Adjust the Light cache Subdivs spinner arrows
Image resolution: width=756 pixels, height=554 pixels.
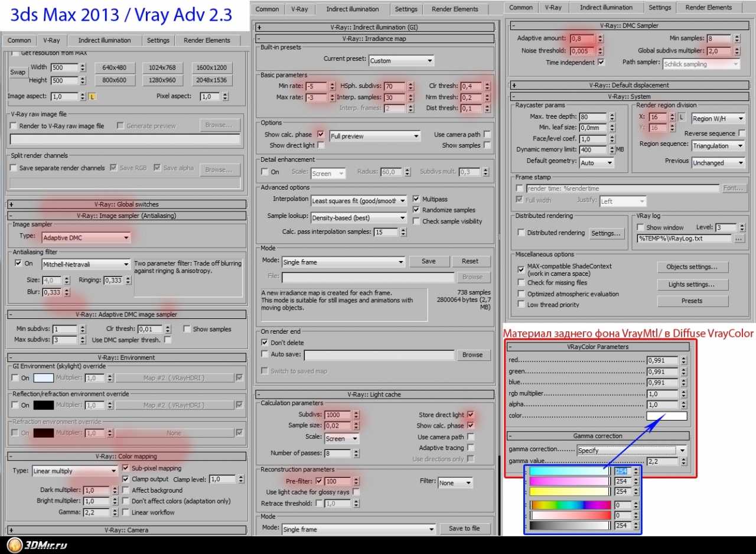[356, 415]
